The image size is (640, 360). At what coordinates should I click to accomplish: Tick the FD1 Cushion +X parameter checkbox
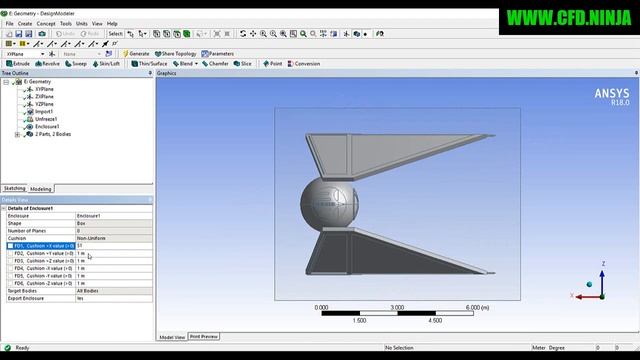tap(11, 246)
